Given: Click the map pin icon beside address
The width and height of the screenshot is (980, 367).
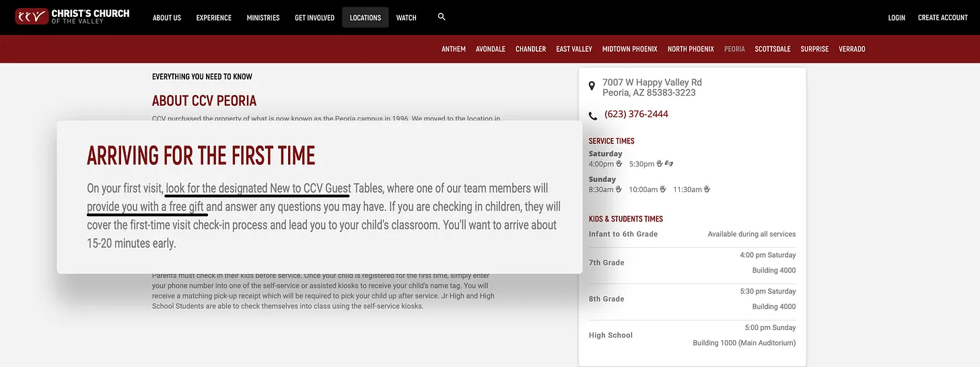Looking at the screenshot, I should pos(592,86).
